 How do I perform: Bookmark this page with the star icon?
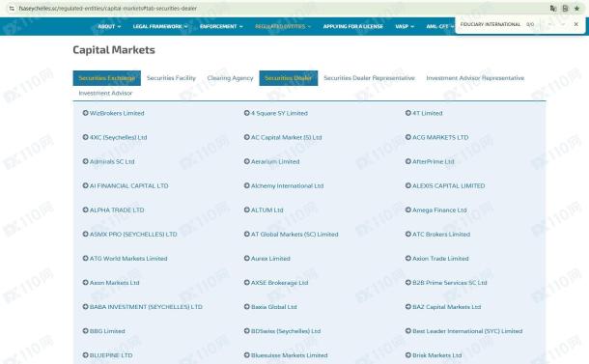click(576, 9)
